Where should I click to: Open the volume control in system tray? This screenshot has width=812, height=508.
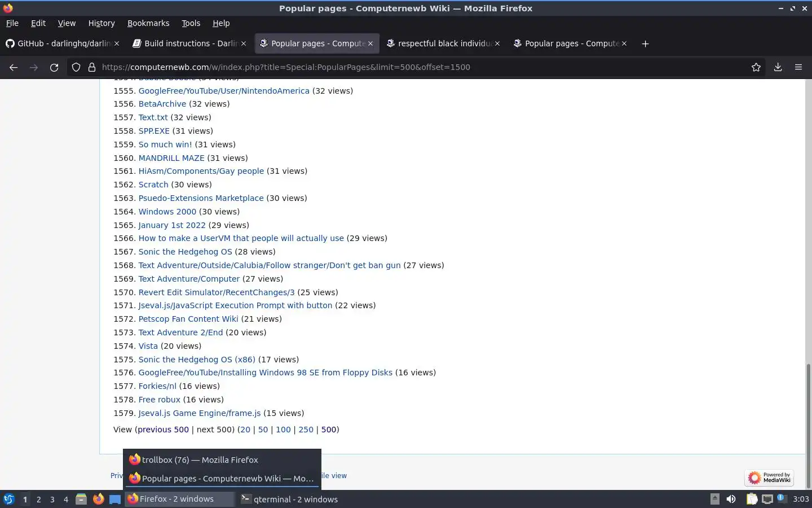click(x=731, y=499)
